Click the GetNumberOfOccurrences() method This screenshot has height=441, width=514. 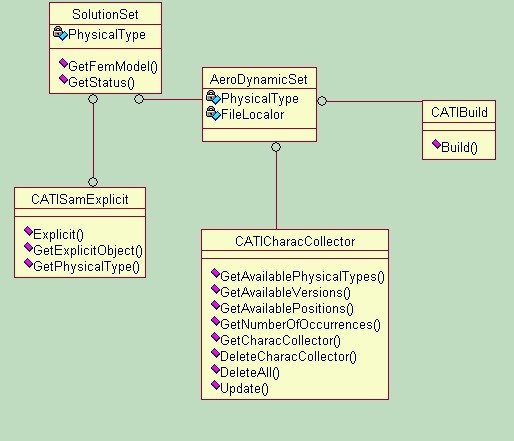coord(300,324)
